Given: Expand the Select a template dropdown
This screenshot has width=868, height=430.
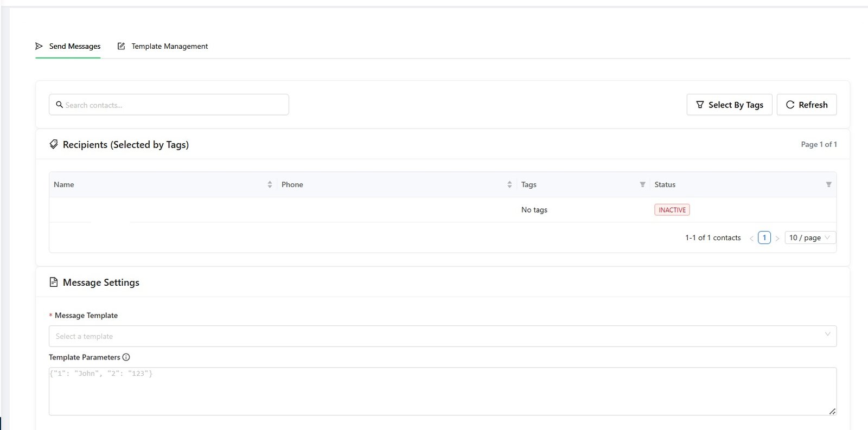Looking at the screenshot, I should tap(442, 336).
